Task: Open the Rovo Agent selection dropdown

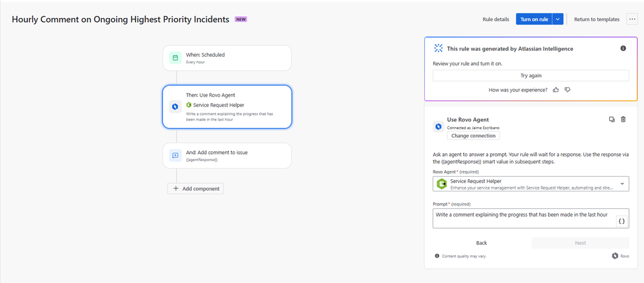Action: [x=531, y=184]
